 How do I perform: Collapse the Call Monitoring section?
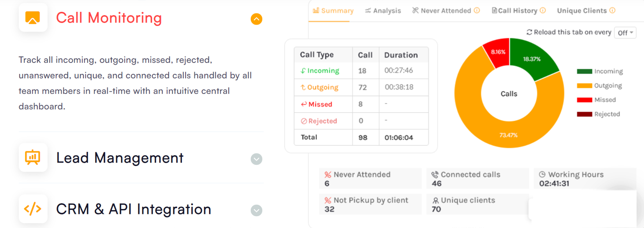coord(256,19)
